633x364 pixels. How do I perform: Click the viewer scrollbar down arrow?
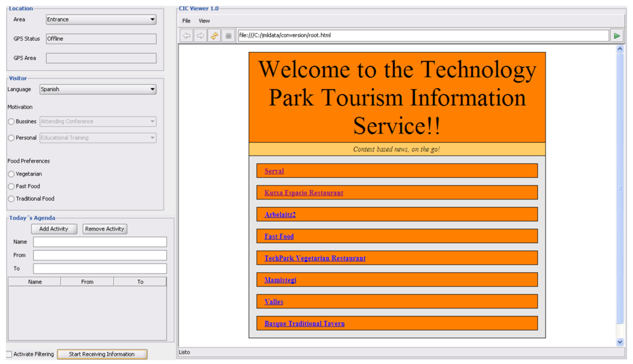(x=620, y=342)
